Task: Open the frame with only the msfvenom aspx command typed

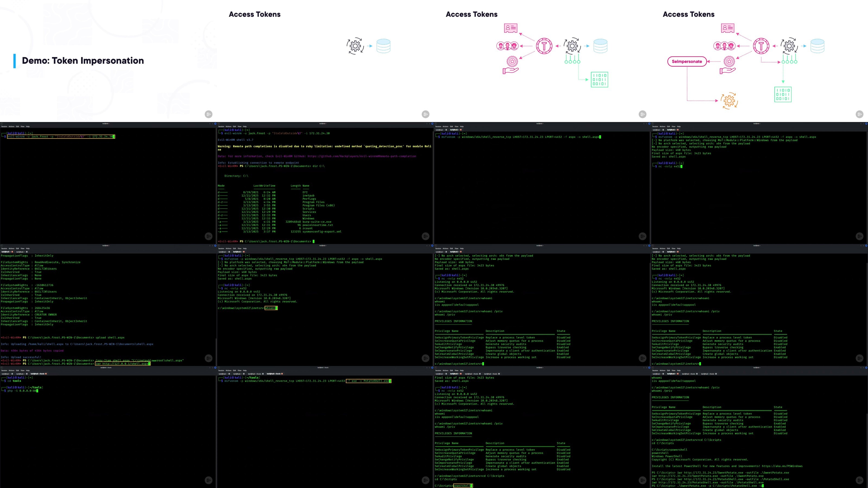Action: point(542,183)
